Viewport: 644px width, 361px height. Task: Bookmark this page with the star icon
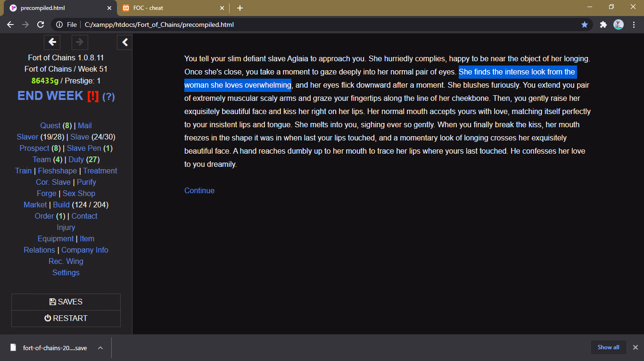pos(585,25)
